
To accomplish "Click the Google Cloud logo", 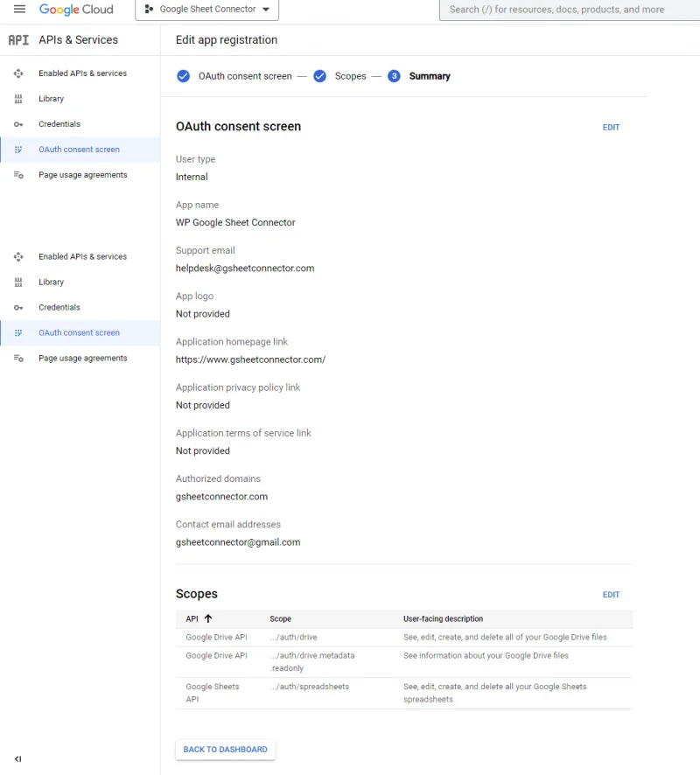I will (x=76, y=10).
